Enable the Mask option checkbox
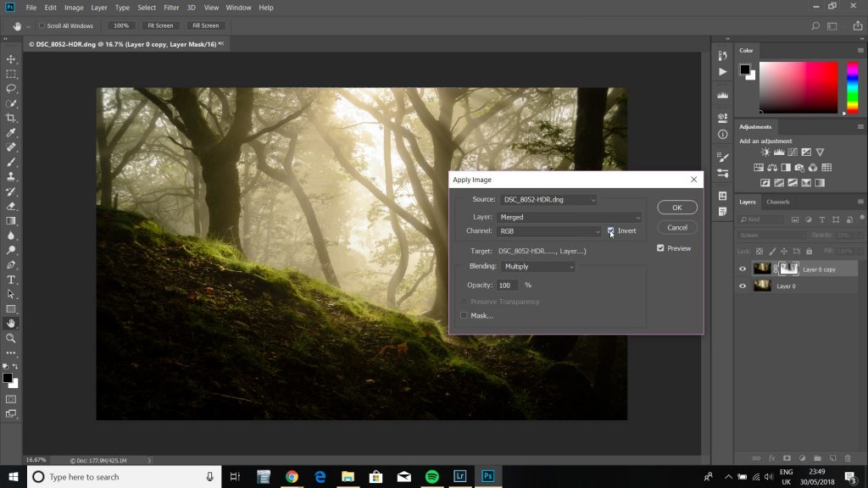868x488 pixels. 464,315
